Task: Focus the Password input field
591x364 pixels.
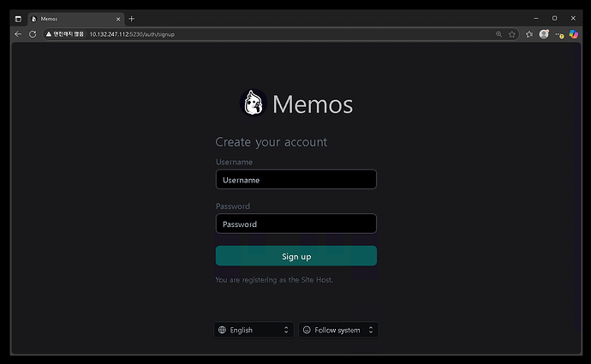Action: coord(295,224)
